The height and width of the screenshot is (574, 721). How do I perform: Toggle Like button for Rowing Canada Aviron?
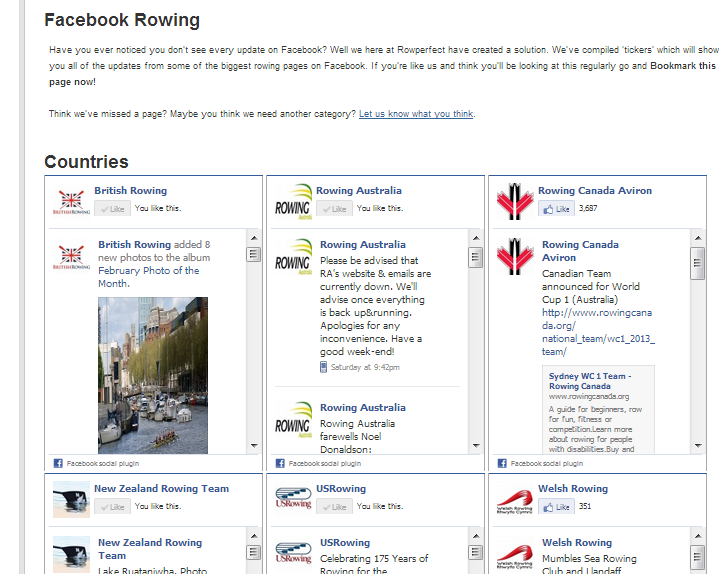coord(555,208)
